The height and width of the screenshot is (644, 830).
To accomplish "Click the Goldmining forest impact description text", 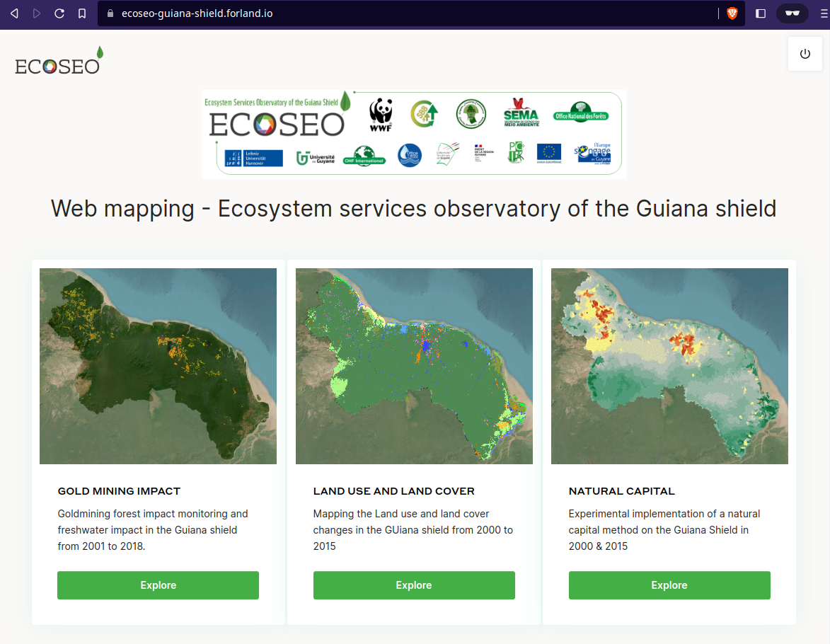I will 152,529.
